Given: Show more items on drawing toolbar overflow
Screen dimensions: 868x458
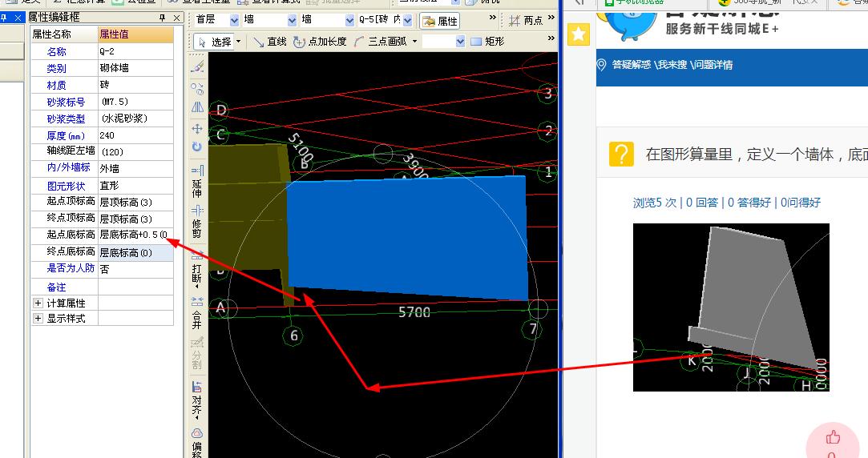Looking at the screenshot, I should tap(551, 38).
